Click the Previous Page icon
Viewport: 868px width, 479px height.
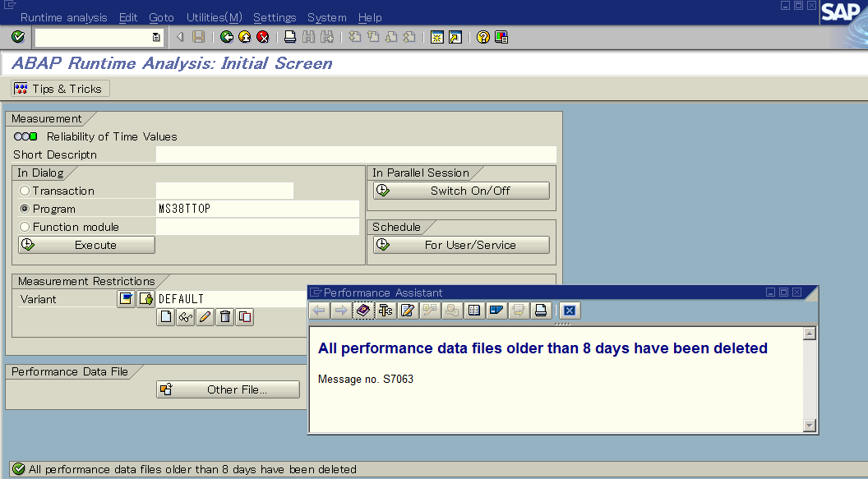point(373,37)
